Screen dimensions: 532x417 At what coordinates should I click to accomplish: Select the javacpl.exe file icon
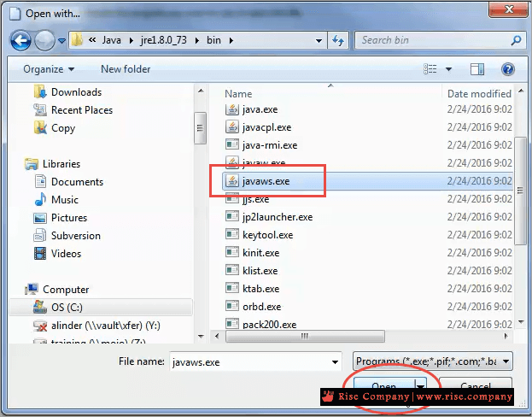pyautogui.click(x=232, y=127)
